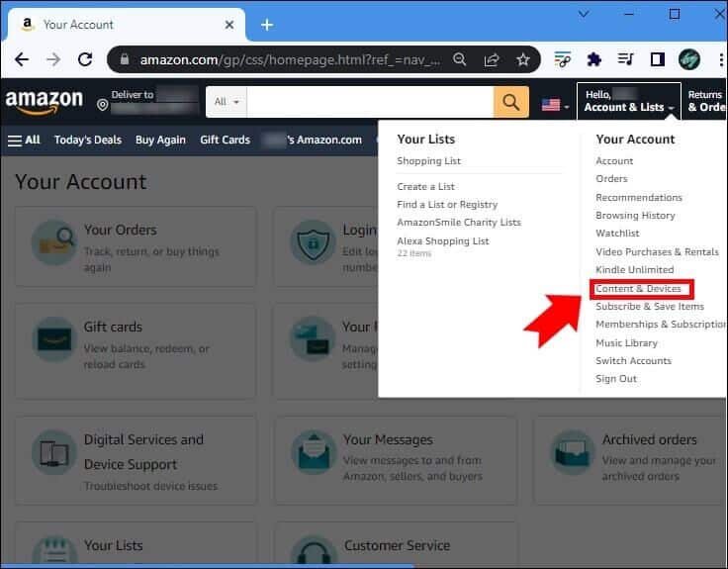Toggle the browser side panel icon
728x569 pixels.
click(x=658, y=59)
